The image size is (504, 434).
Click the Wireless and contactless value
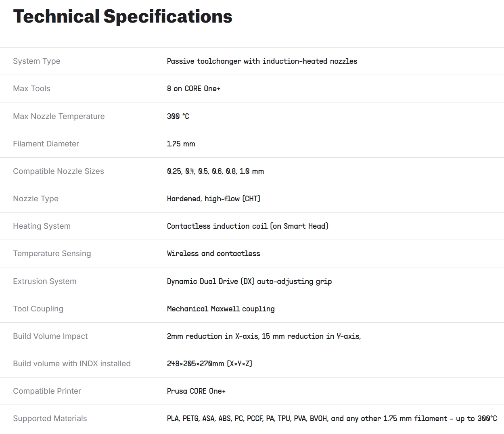[213, 254]
